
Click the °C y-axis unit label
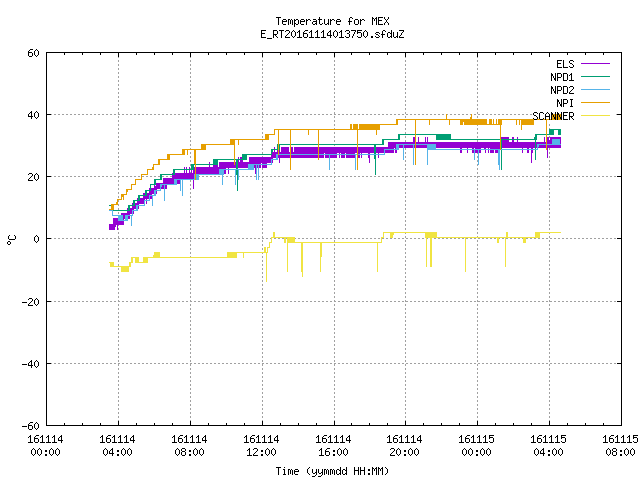pyautogui.click(x=11, y=240)
